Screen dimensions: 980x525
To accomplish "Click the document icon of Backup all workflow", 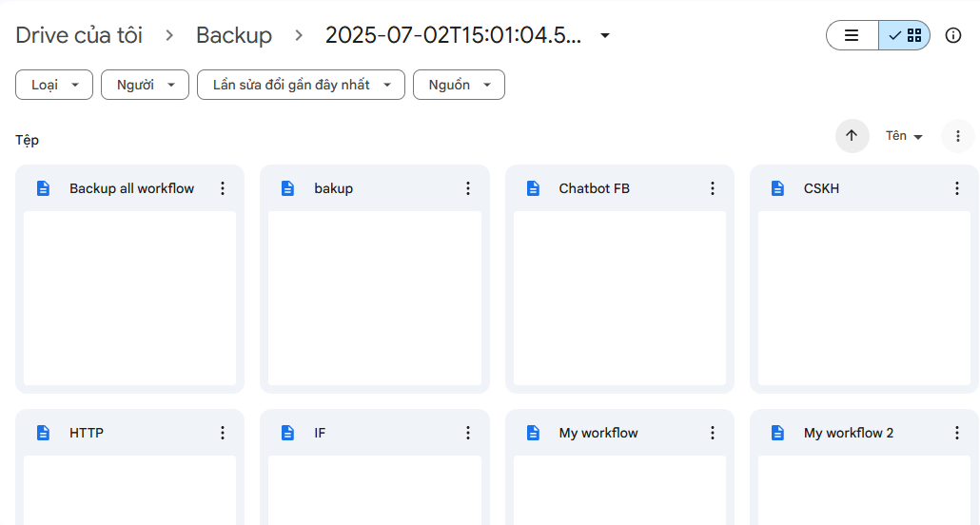I will pos(43,188).
